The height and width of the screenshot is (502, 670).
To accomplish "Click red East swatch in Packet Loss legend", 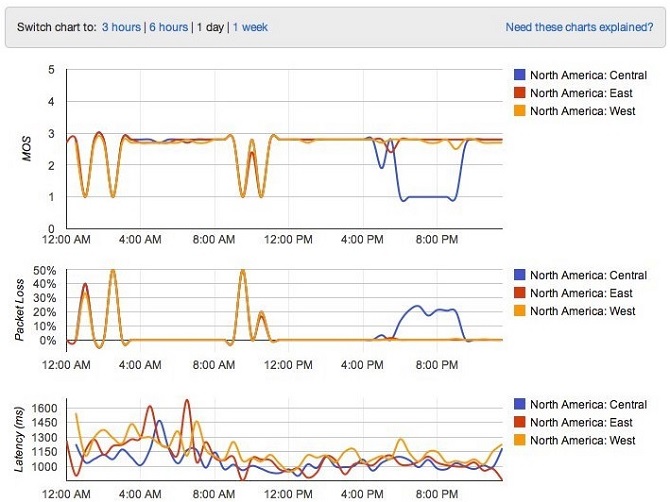I will click(x=520, y=293).
